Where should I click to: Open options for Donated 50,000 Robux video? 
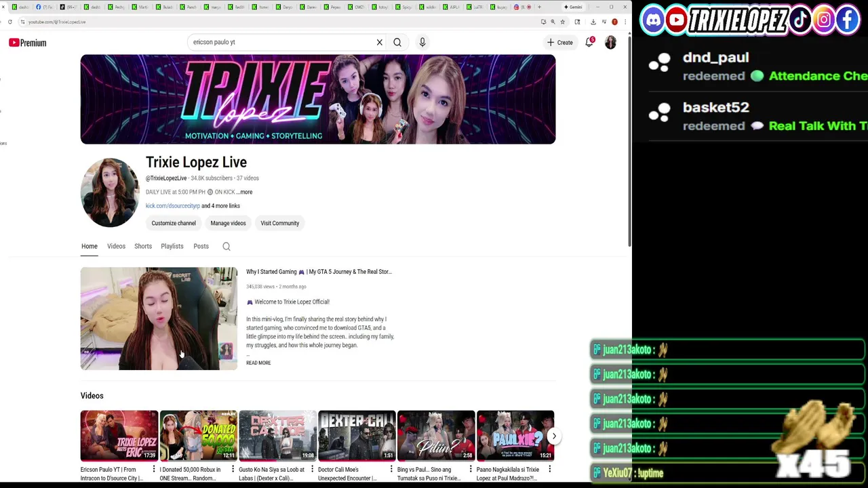(233, 469)
